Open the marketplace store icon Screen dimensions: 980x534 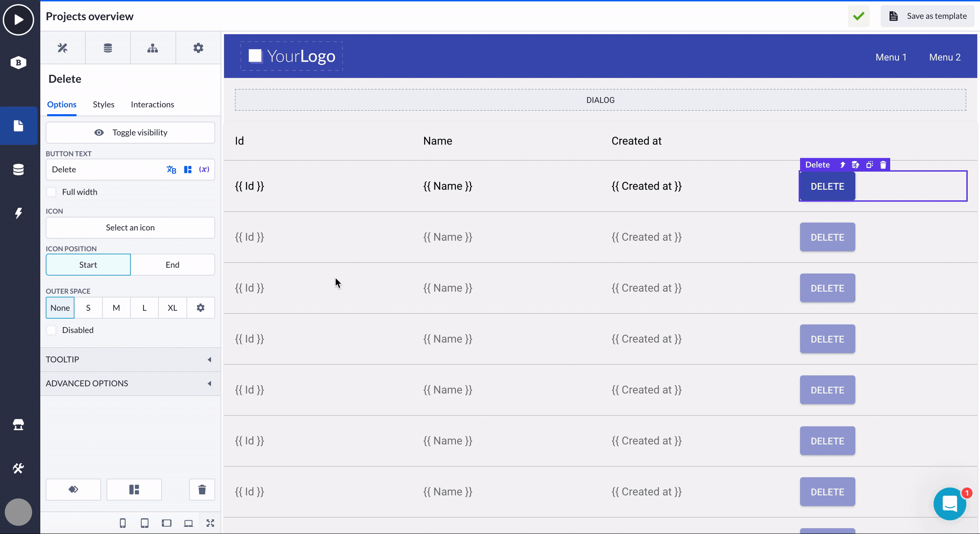point(18,424)
